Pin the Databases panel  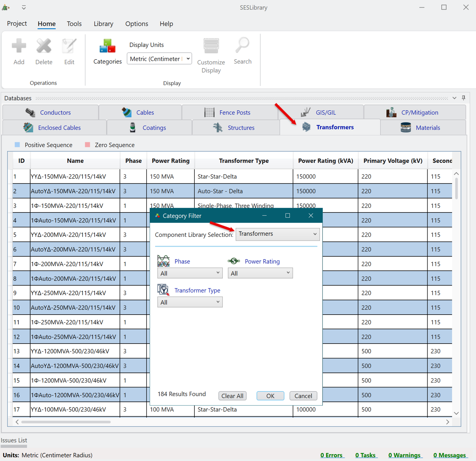point(463,98)
